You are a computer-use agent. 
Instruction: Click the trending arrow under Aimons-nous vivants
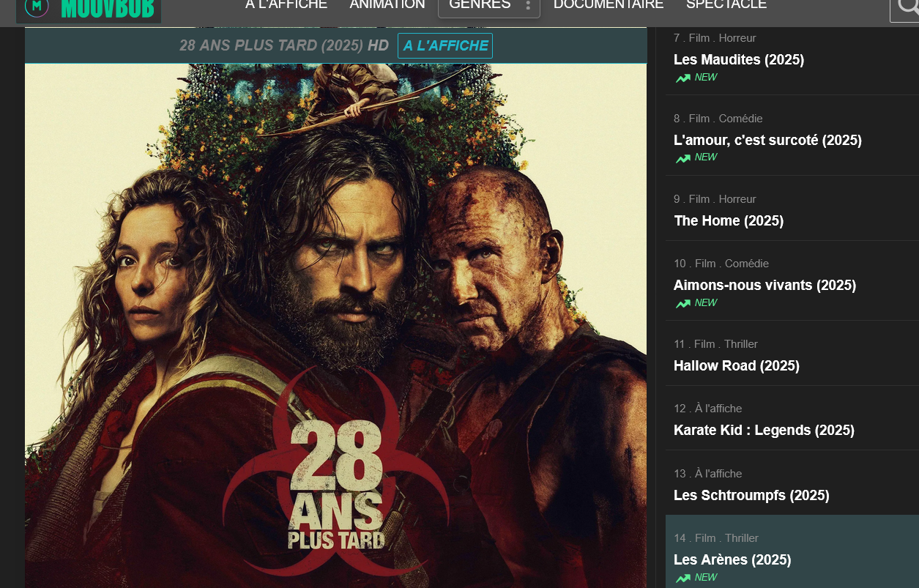(x=683, y=303)
